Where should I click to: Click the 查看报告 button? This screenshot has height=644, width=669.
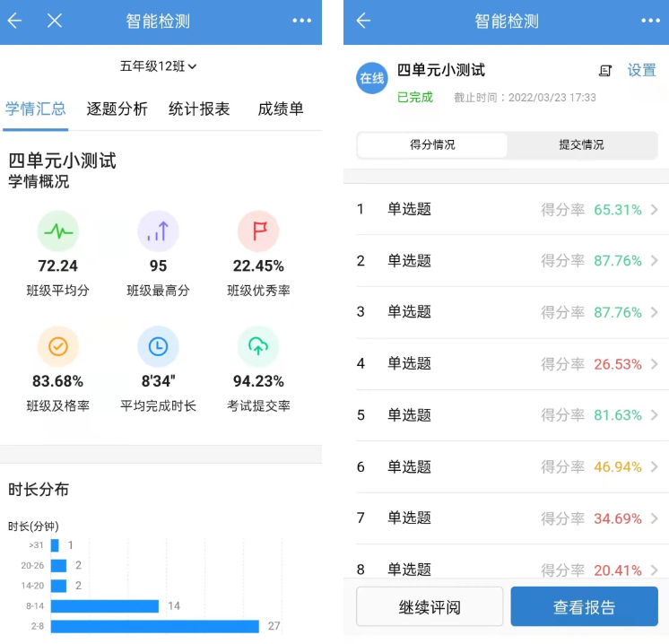(584, 607)
